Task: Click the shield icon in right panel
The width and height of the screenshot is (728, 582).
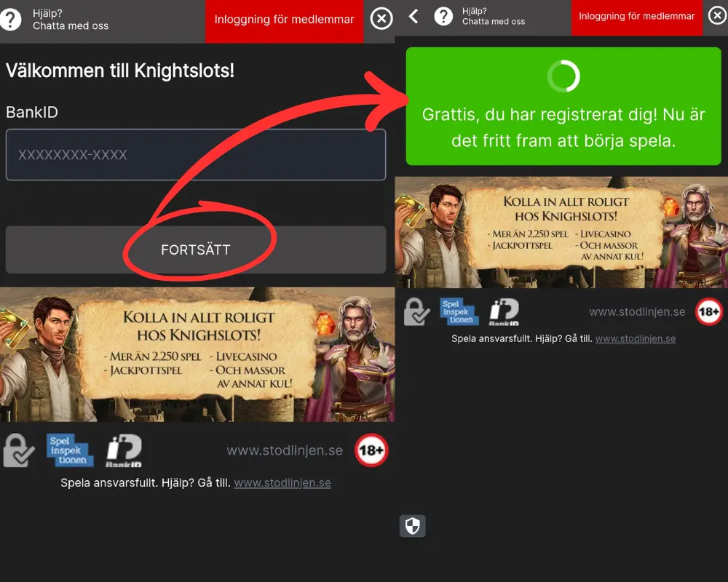Action: pos(412,526)
